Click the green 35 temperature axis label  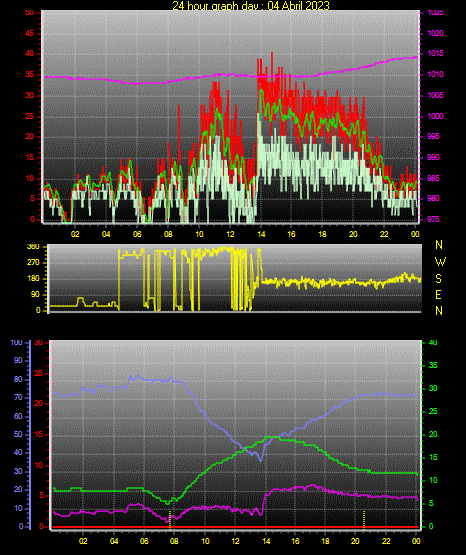[433, 365]
